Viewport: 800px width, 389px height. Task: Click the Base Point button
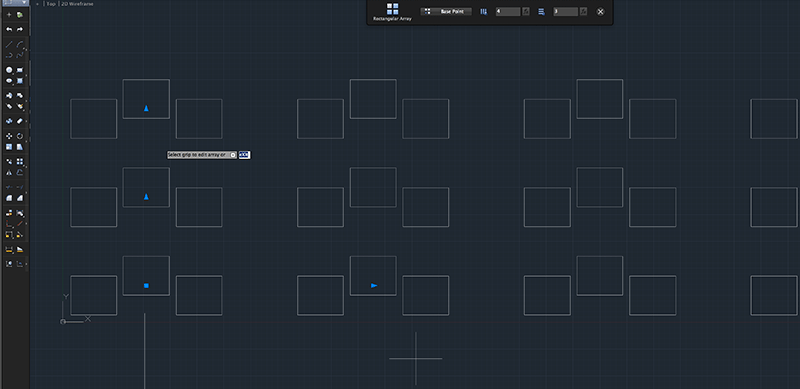446,11
